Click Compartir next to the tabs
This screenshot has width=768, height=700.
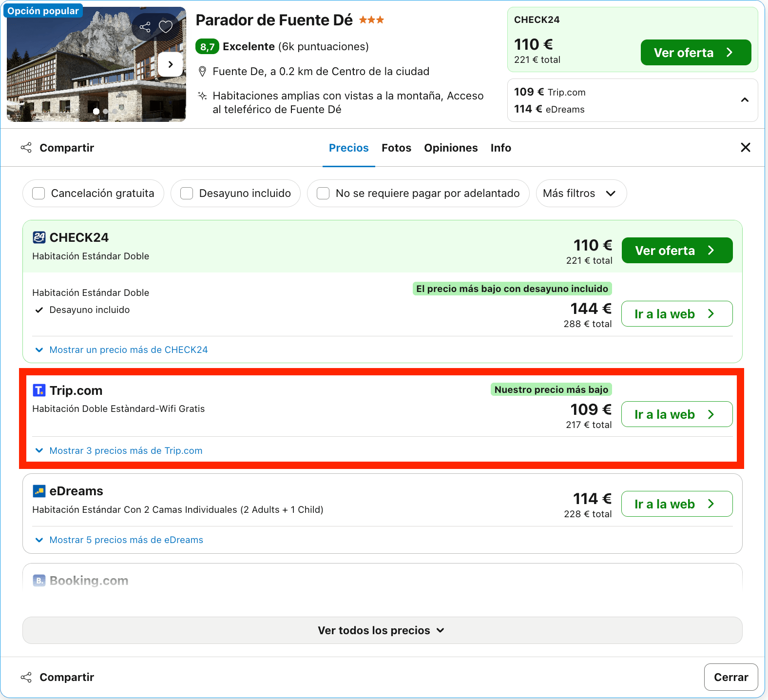[x=58, y=148]
